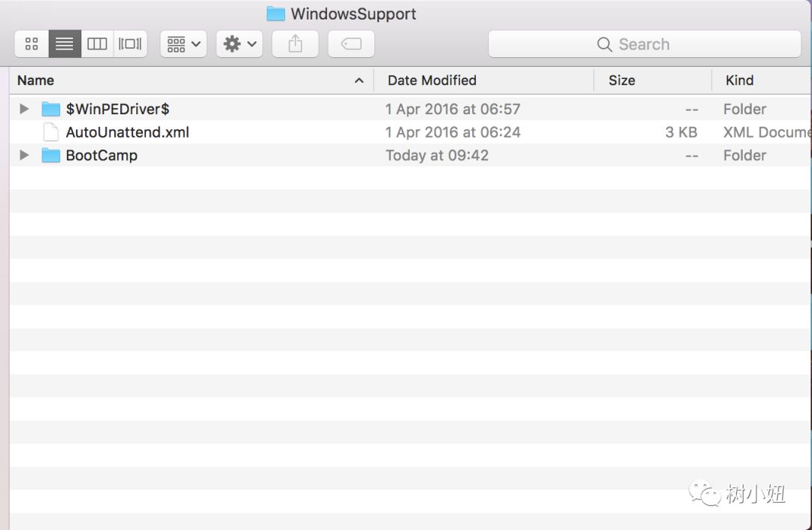Click the Folder kind of BootCamp
Viewport: 812px width, 530px height.
(744, 156)
